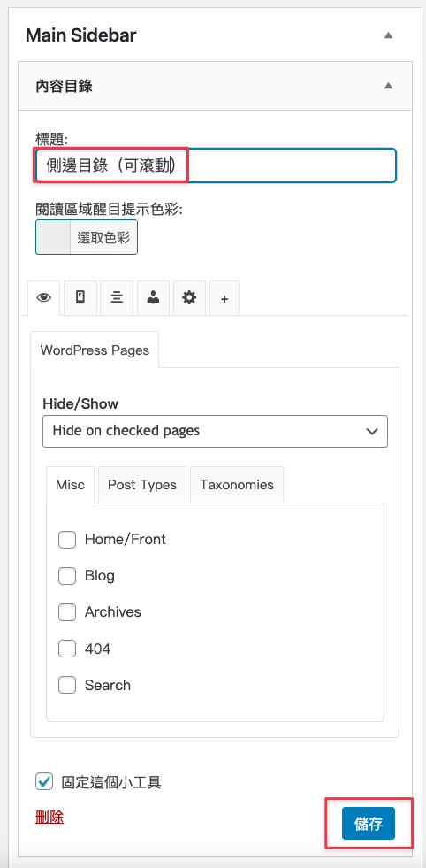Tick the 404 checkbox
The height and width of the screenshot is (868, 426).
[67, 649]
